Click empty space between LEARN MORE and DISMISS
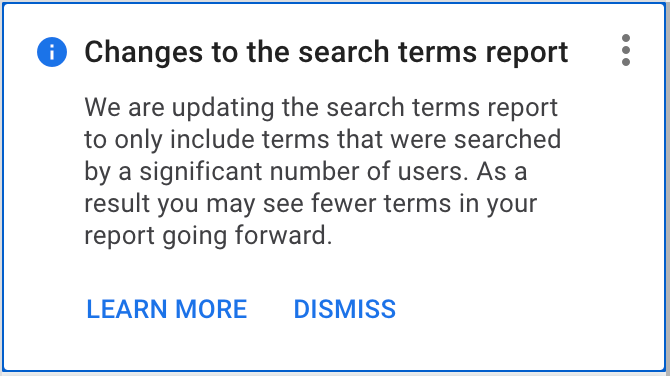Viewport: 670px width, 376px height. tap(270, 309)
